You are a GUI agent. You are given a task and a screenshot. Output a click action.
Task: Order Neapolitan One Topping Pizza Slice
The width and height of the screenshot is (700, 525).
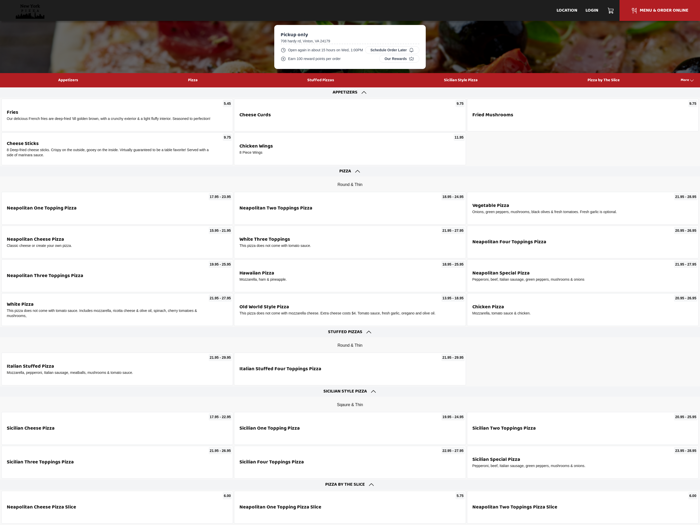pos(350,507)
